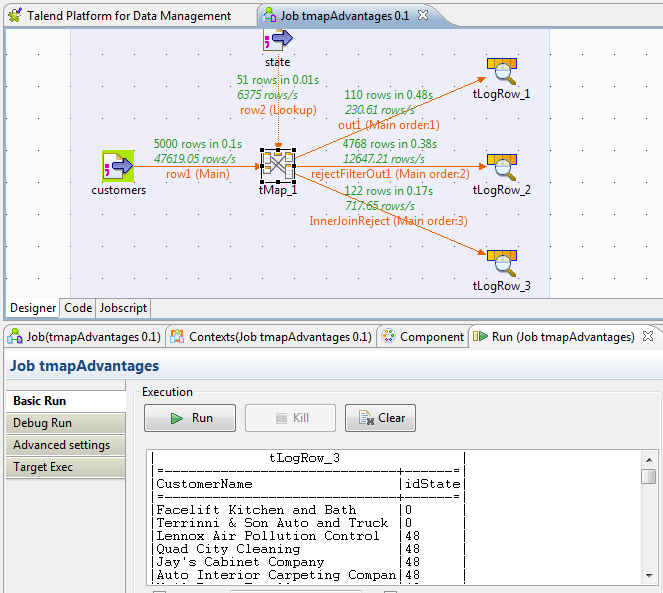Click the '4768 rows in 0.38s' statistic
The height and width of the screenshot is (593, 663).
click(x=389, y=144)
